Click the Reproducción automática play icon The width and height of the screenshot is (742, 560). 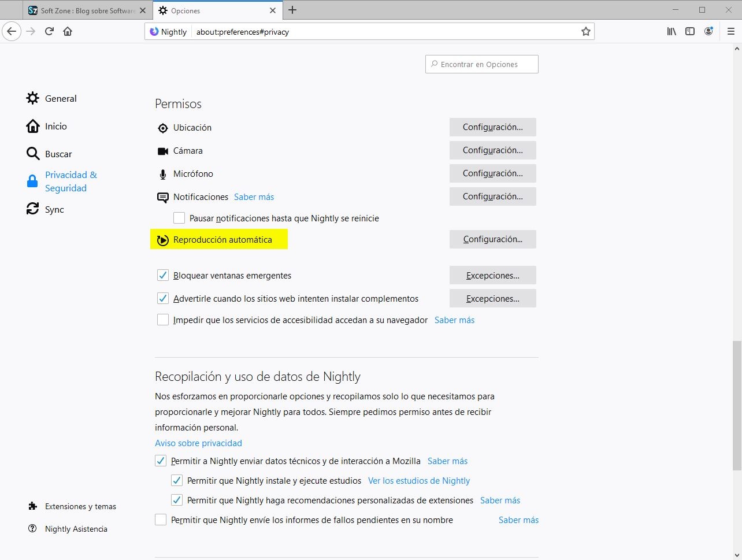click(163, 240)
